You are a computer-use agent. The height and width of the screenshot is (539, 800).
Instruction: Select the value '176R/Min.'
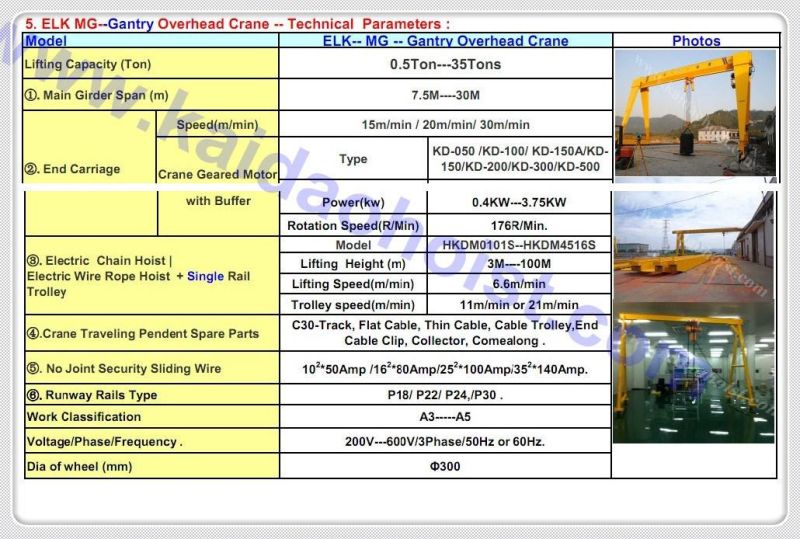519,226
